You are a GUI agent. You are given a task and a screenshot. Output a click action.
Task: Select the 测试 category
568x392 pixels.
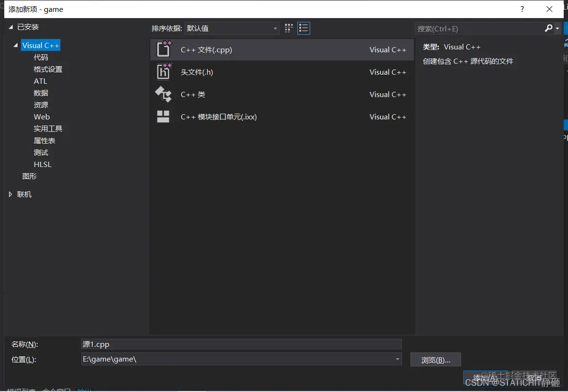coord(41,153)
